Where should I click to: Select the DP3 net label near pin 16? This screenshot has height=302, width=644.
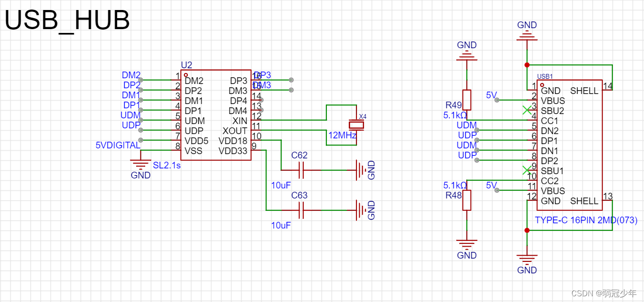[263, 75]
